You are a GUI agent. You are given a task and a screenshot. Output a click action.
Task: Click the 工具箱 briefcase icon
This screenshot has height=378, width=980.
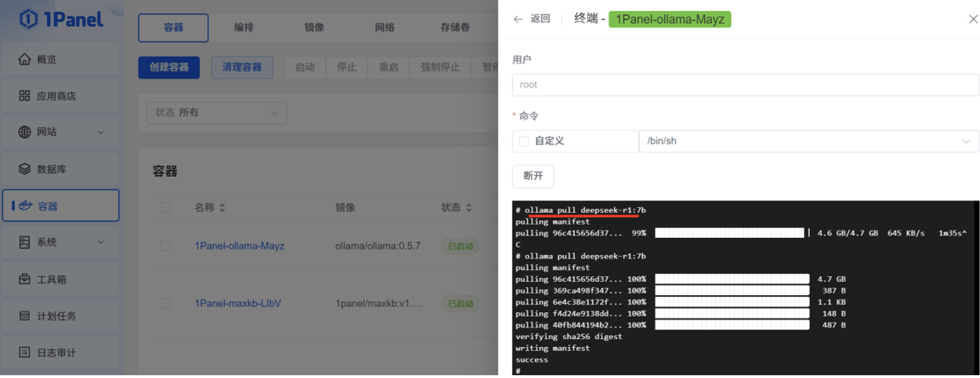pyautogui.click(x=24, y=279)
